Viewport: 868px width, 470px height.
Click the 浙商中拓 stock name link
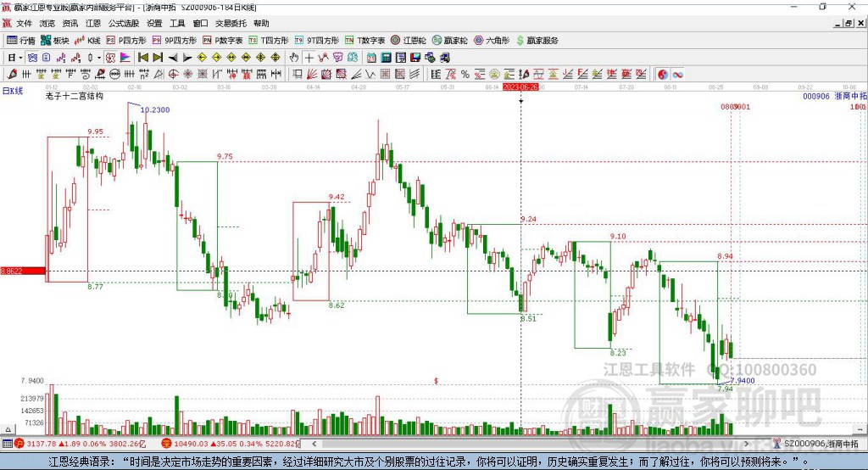pos(850,97)
